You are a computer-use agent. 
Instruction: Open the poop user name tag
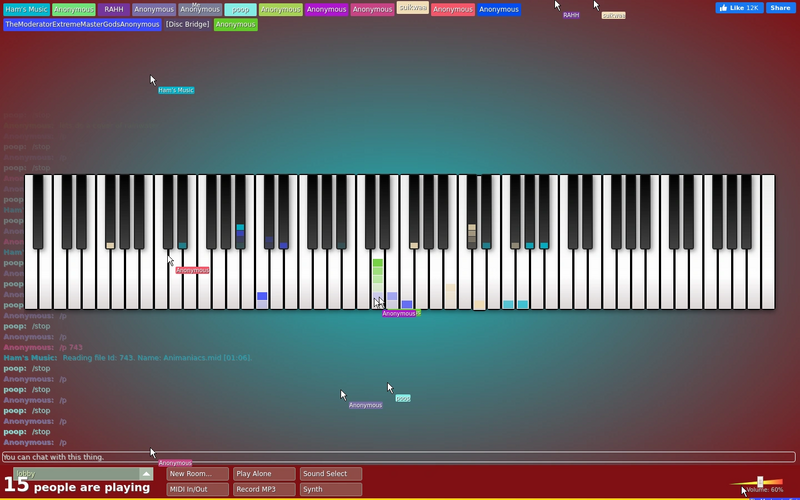(240, 9)
